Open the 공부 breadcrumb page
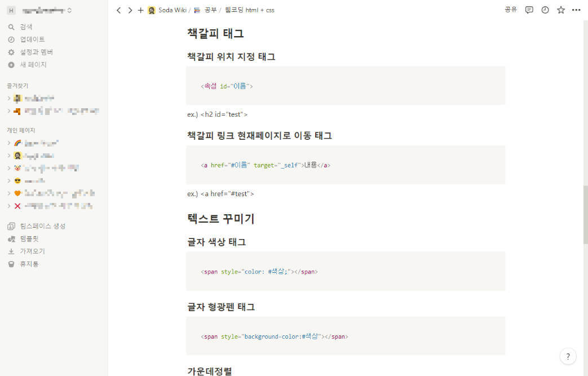The height and width of the screenshot is (376, 588). [x=206, y=10]
